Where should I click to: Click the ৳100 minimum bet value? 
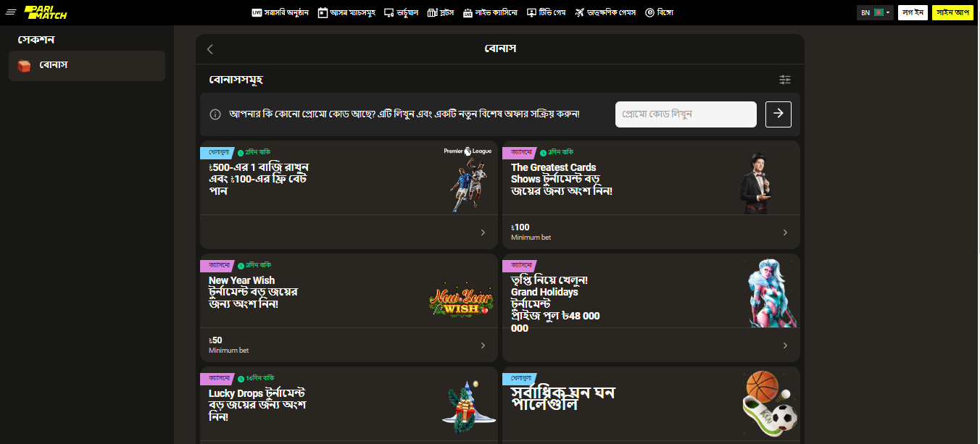point(520,227)
